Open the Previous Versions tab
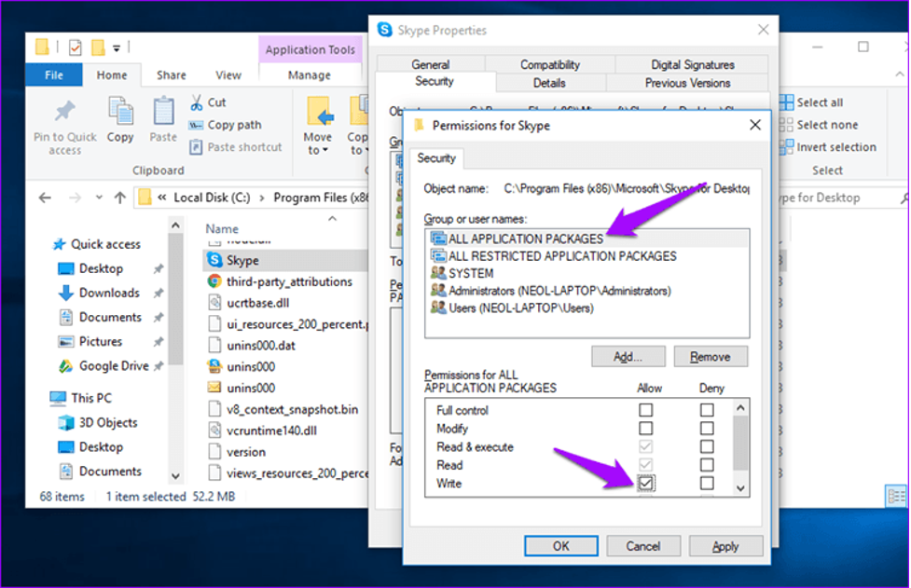911x588 pixels. (x=687, y=83)
